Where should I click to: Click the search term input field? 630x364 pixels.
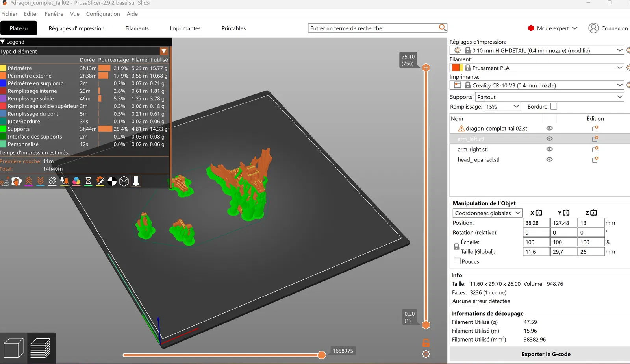374,28
